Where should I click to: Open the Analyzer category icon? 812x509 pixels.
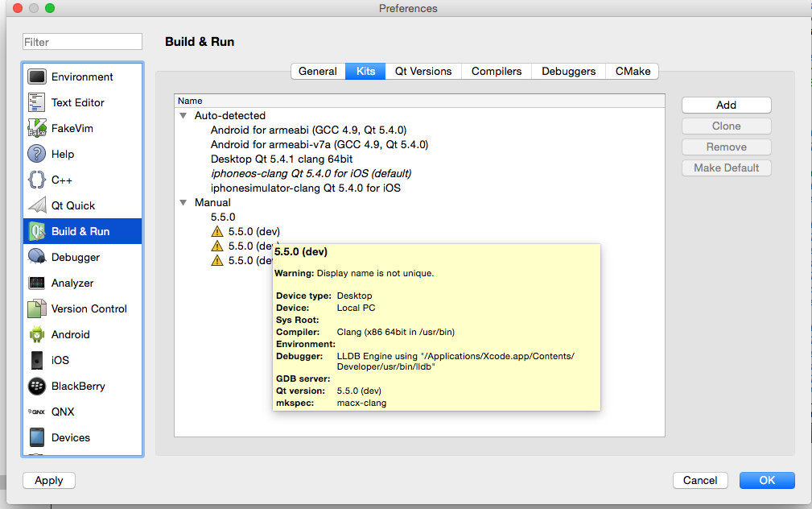[x=37, y=283]
